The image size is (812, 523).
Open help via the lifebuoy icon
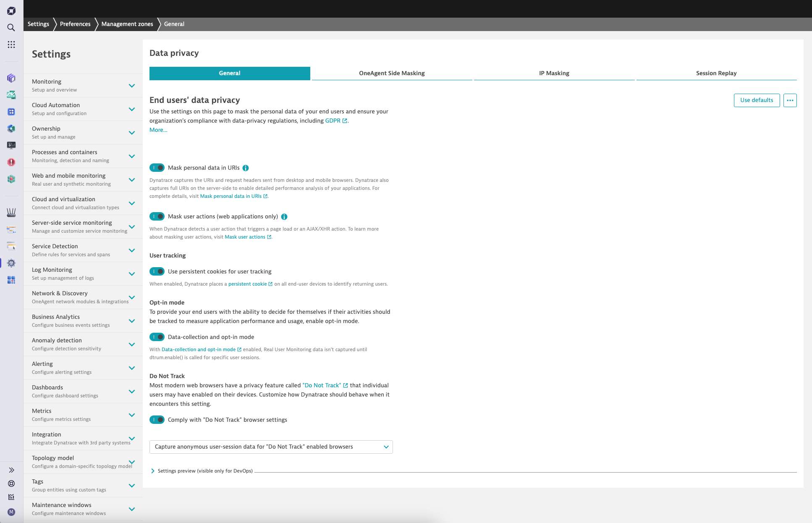point(11,484)
